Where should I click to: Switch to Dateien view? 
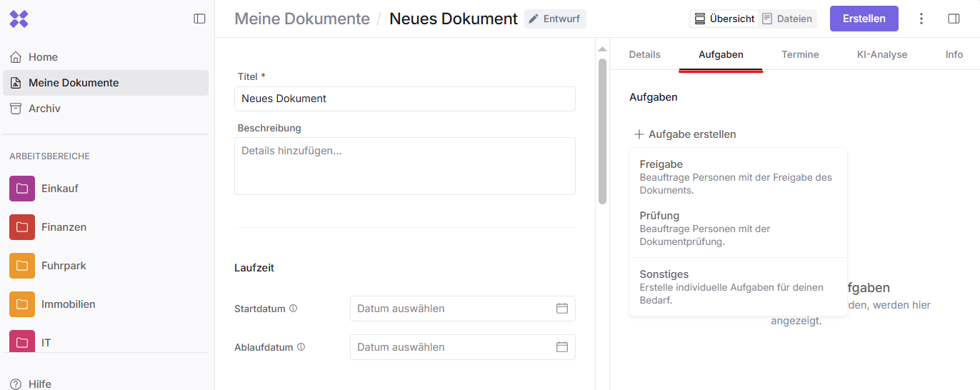787,19
